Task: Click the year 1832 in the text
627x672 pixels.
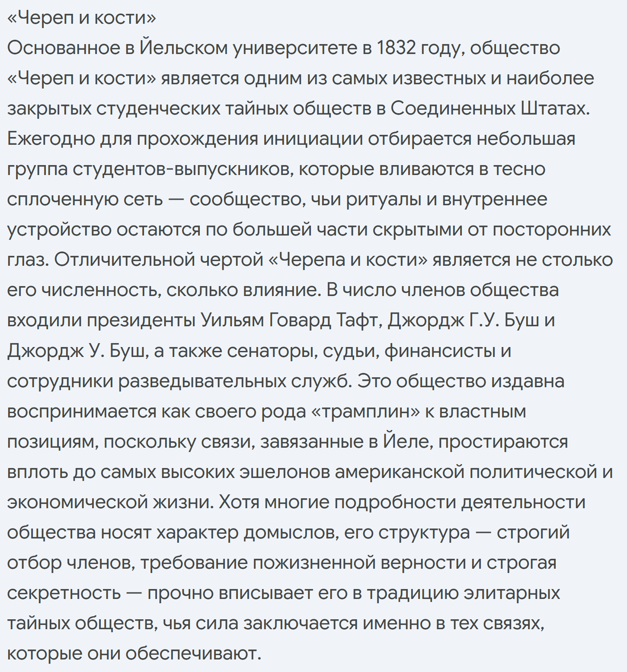Action: point(396,48)
